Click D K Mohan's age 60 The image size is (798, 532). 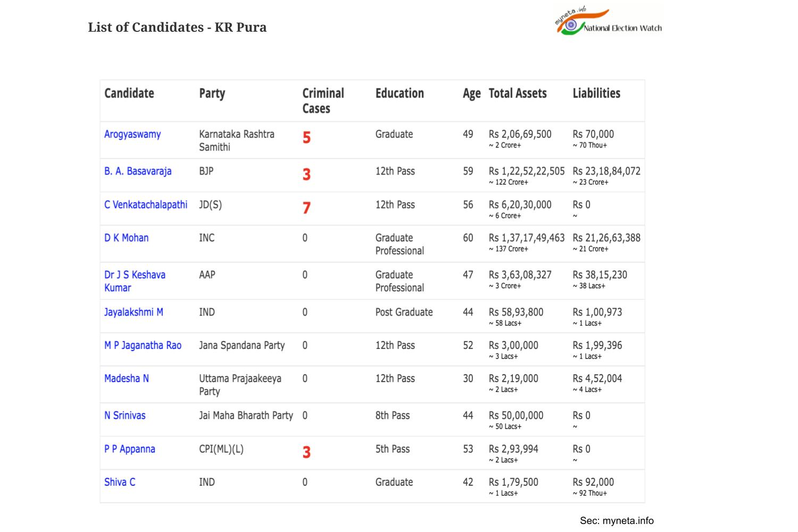[468, 238]
